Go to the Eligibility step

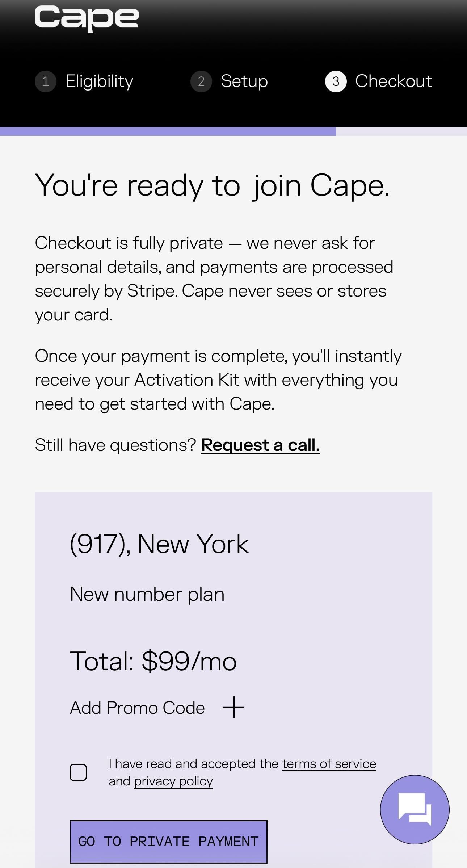[x=99, y=81]
